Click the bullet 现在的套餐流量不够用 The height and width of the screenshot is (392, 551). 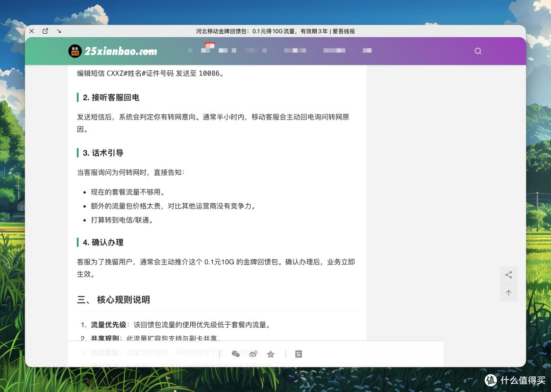tap(128, 192)
